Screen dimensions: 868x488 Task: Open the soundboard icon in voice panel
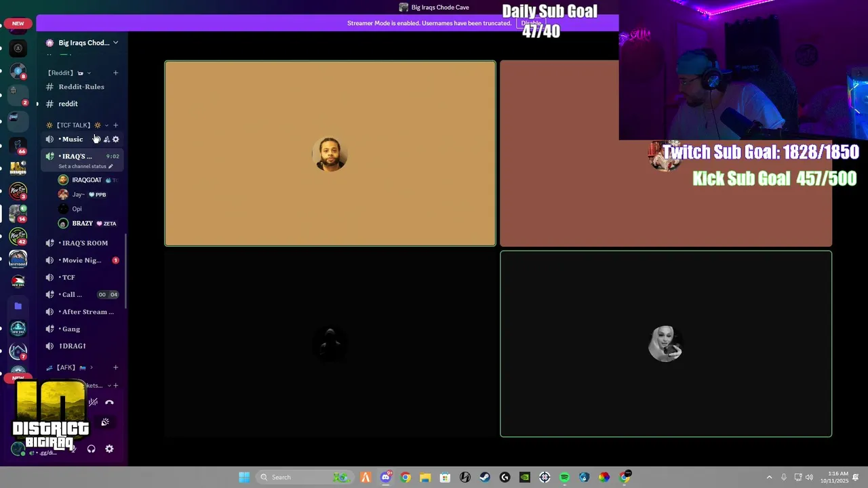point(105,422)
